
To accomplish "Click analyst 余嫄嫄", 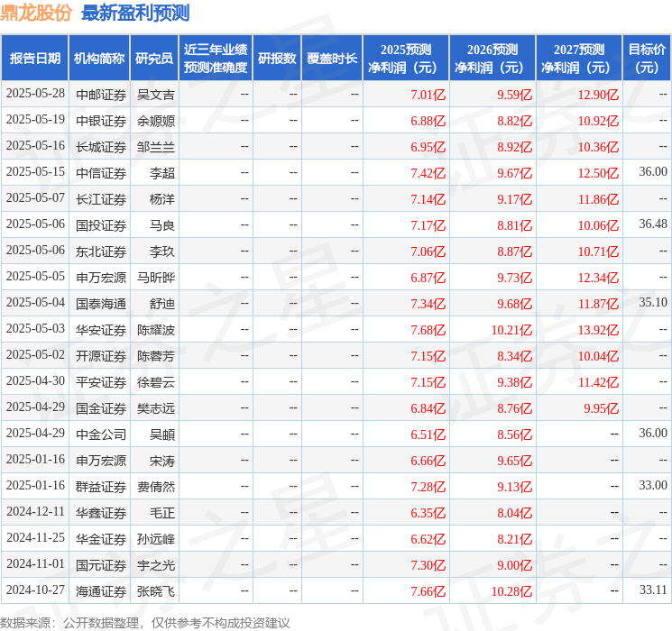I will (156, 121).
